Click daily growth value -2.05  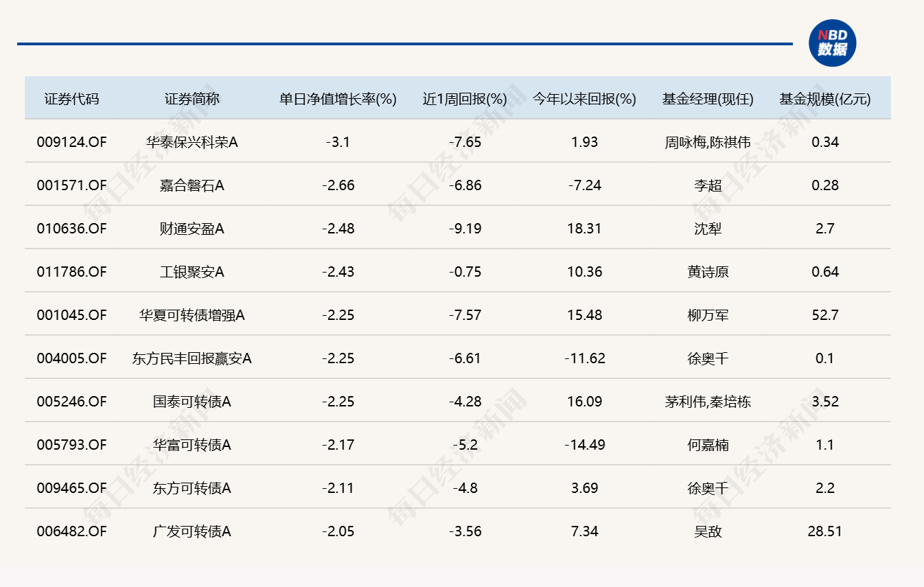point(338,531)
